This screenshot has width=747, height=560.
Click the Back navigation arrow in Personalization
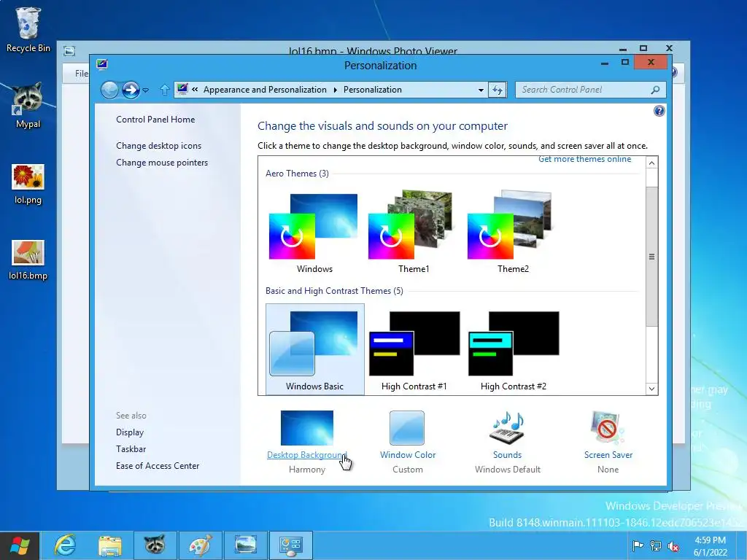coord(109,90)
